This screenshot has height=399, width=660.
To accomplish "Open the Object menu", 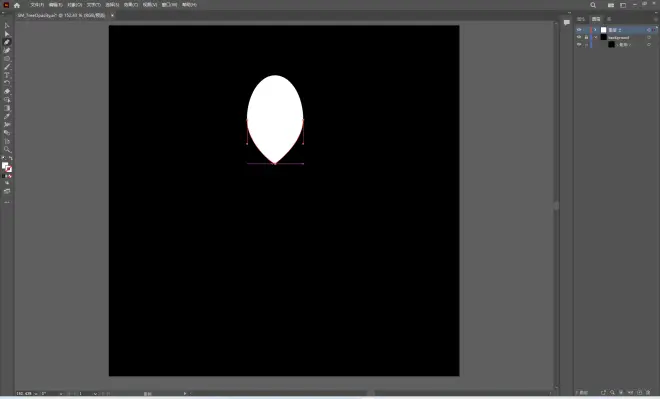I will [x=75, y=5].
